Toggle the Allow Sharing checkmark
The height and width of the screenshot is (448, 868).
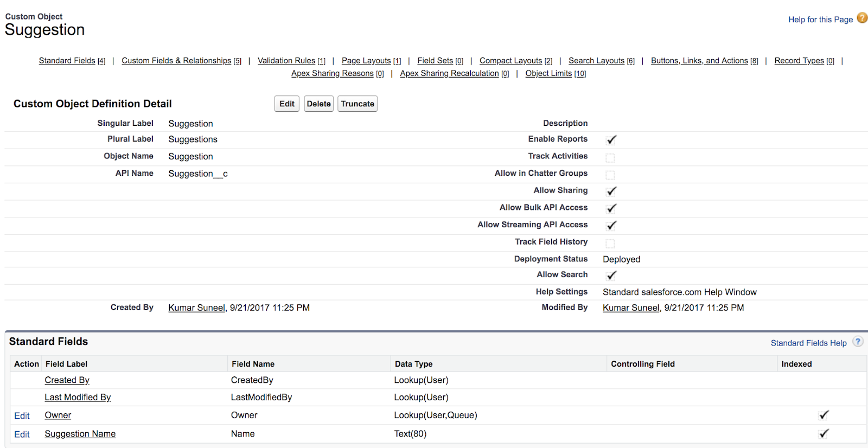611,191
